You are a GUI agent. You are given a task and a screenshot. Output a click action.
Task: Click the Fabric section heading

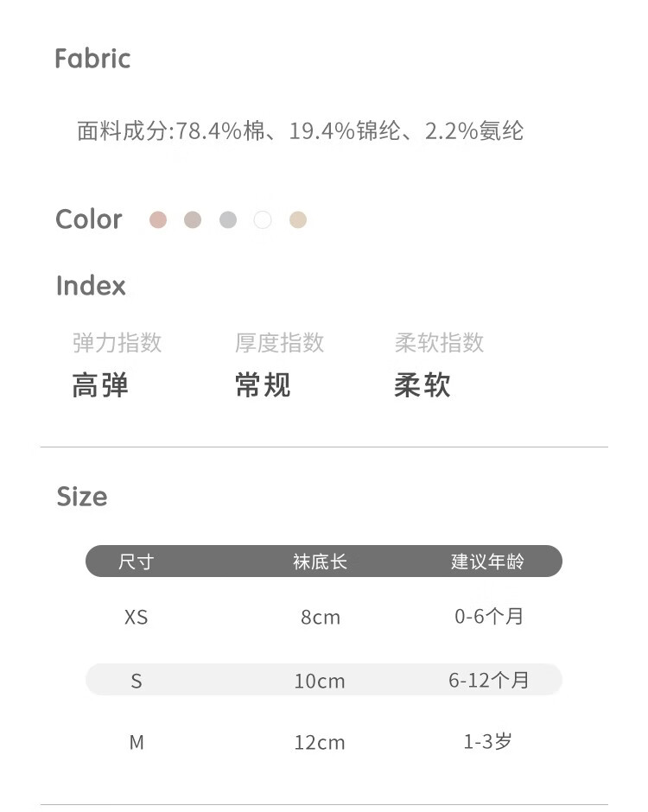(x=92, y=59)
